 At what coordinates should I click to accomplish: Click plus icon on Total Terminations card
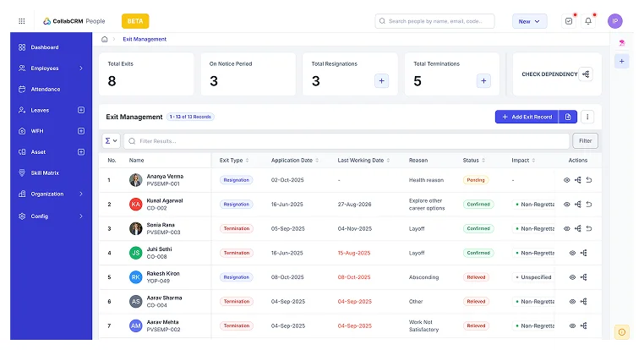pos(483,81)
